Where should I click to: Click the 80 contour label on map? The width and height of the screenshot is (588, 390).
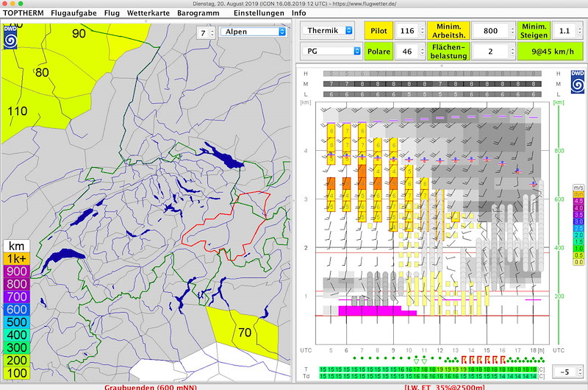point(42,72)
